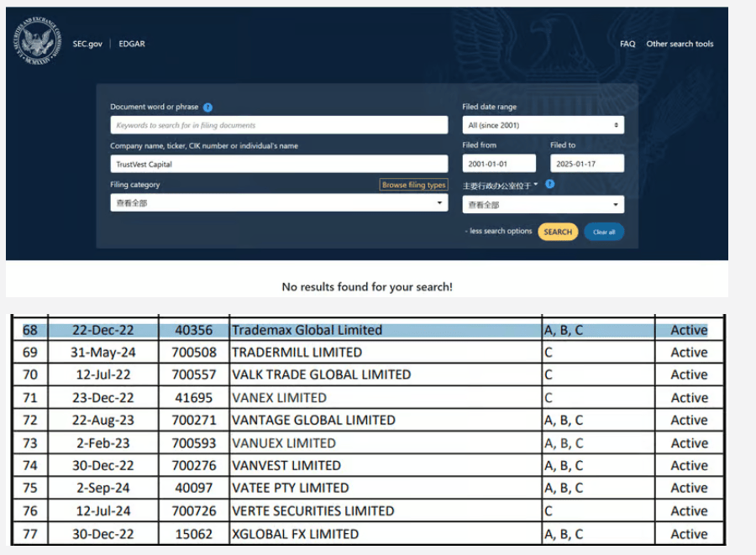Click row number 77
Image resolution: width=756 pixels, height=555 pixels.
click(30, 534)
